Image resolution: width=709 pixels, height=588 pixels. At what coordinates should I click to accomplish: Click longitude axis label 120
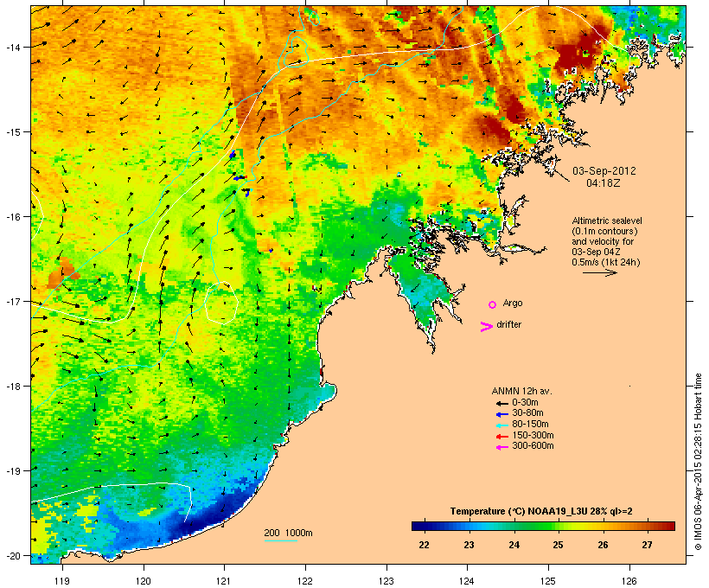tap(144, 581)
